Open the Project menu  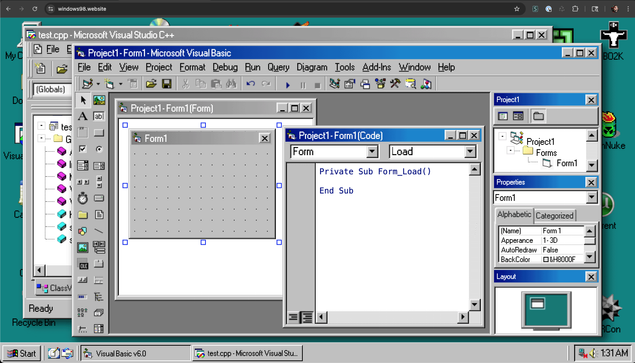click(x=159, y=67)
